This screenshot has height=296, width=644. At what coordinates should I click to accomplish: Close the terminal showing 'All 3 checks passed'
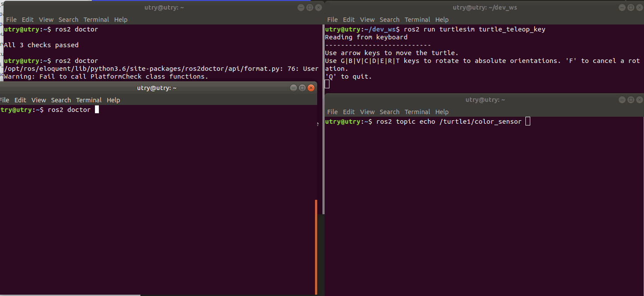pos(318,7)
